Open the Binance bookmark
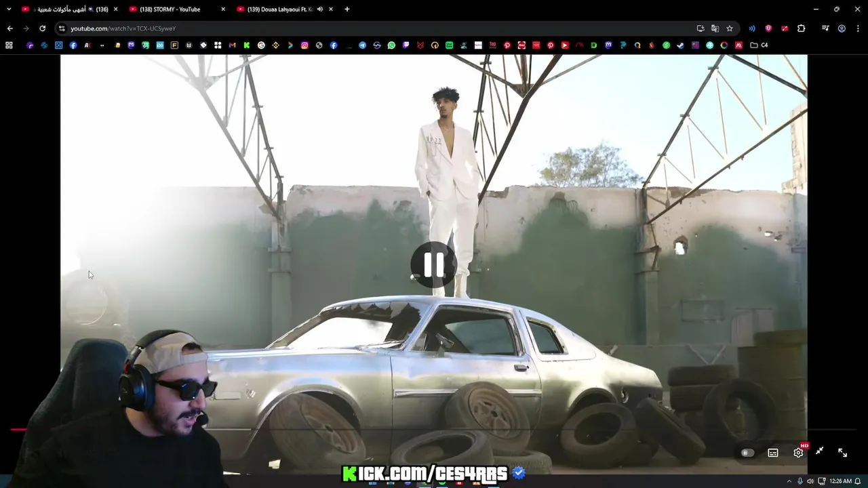 [275, 45]
